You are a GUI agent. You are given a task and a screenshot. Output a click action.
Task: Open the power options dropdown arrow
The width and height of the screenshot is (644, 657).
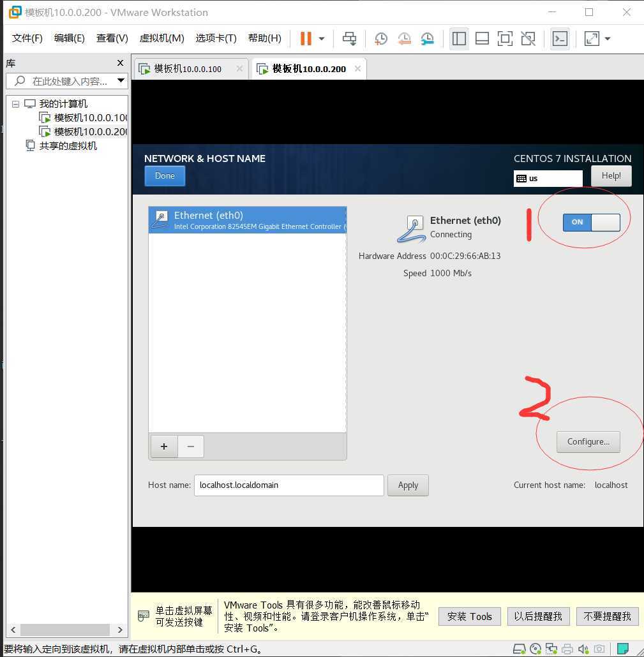(x=322, y=38)
